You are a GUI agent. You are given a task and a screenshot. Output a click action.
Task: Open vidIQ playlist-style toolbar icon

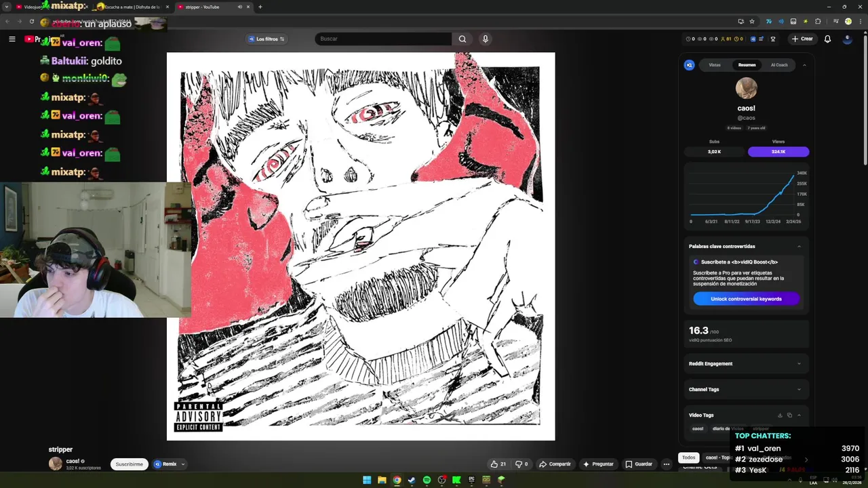762,39
